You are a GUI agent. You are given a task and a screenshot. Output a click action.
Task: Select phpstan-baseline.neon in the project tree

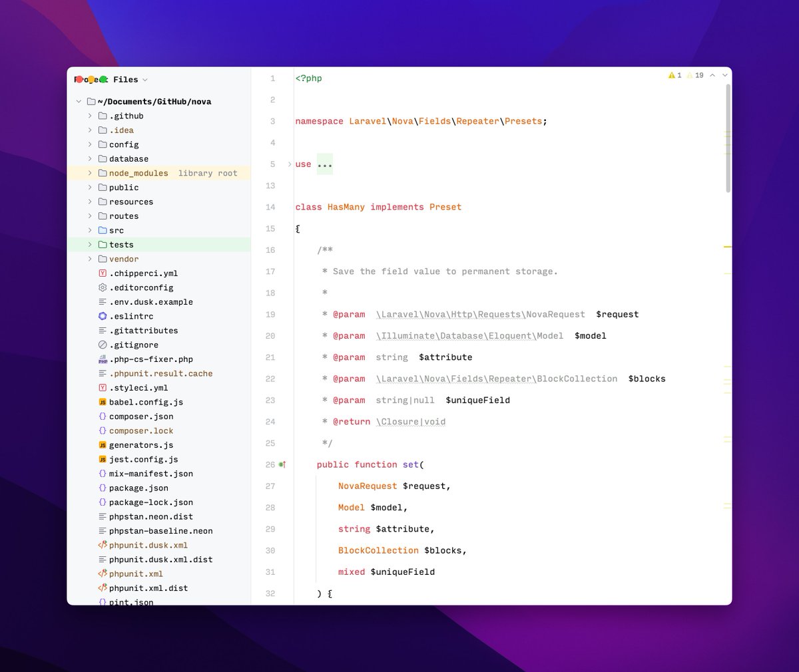click(159, 531)
